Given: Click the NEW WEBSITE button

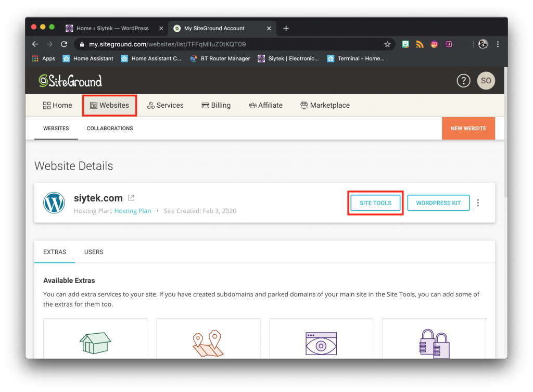Looking at the screenshot, I should 468,129.
